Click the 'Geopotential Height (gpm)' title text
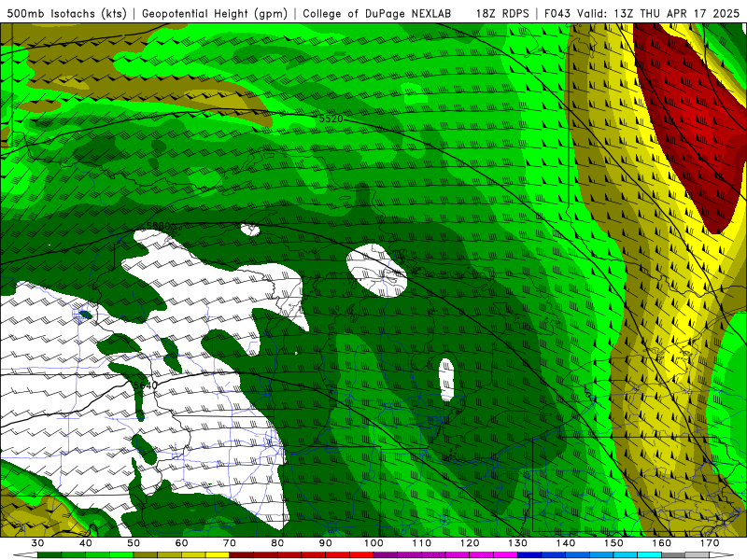The image size is (747, 560). coord(215,14)
